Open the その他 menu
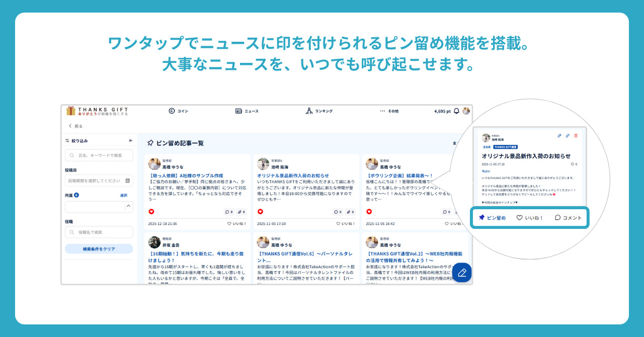 [x=389, y=111]
